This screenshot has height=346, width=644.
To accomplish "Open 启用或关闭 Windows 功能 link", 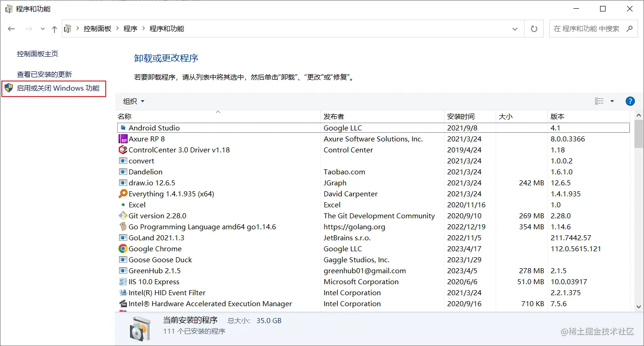I will (58, 88).
